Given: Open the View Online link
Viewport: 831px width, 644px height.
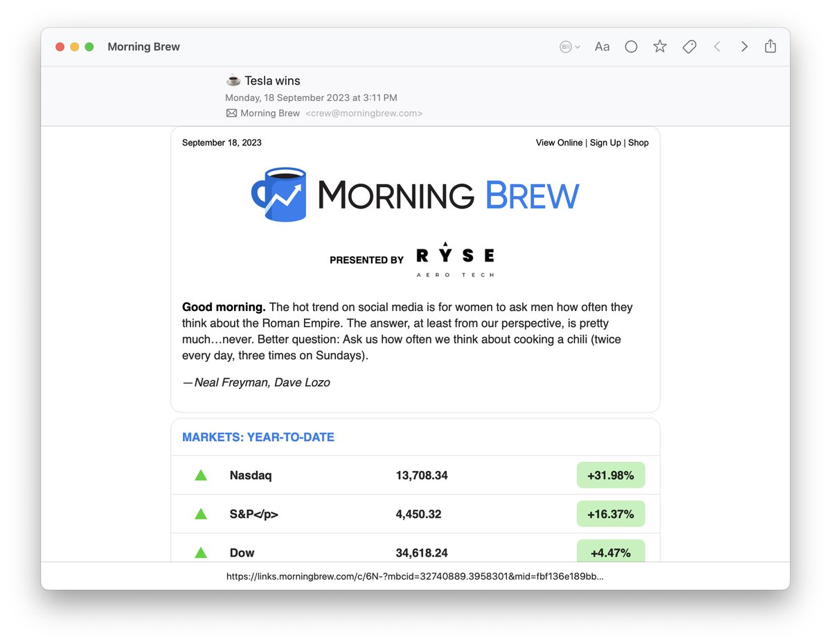Looking at the screenshot, I should [x=559, y=143].
